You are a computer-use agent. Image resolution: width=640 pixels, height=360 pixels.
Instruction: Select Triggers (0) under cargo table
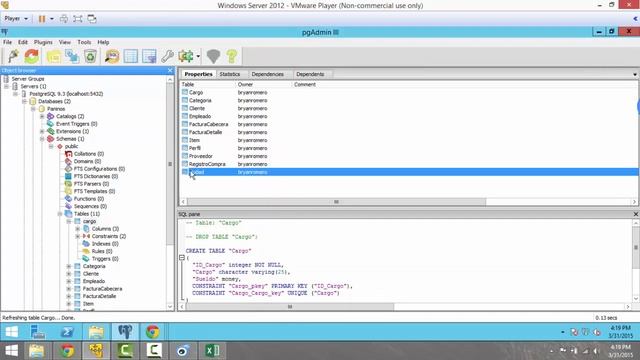pos(105,259)
